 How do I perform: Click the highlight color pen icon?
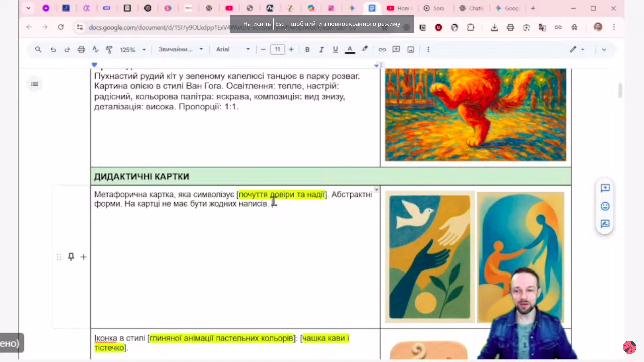tap(365, 49)
